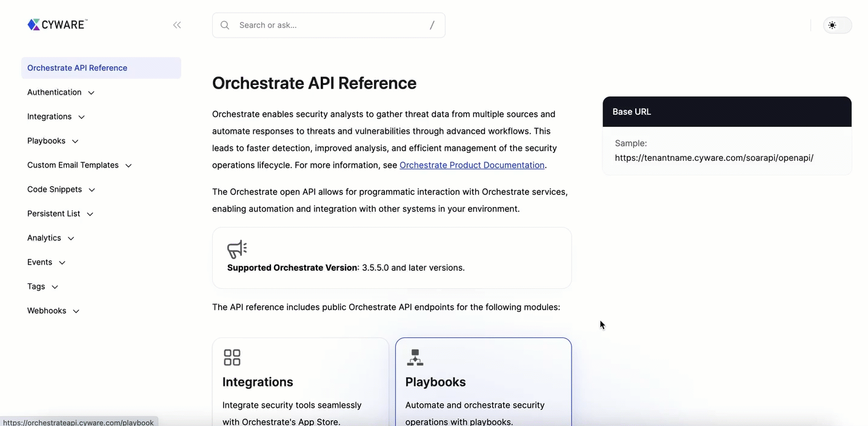The height and width of the screenshot is (426, 868).
Task: Open the Playbooks card heading
Action: tap(435, 382)
